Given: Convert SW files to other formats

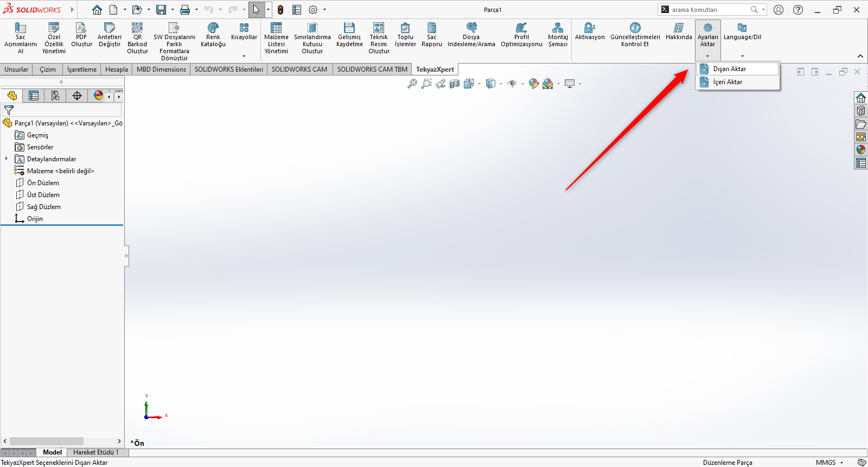Looking at the screenshot, I should (174, 41).
